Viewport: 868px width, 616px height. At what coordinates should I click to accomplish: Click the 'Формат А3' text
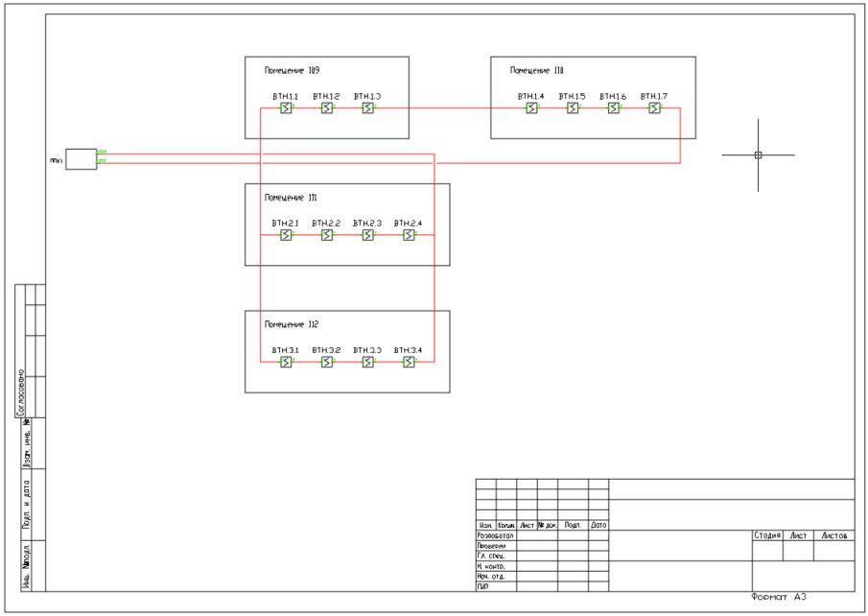tap(779, 598)
